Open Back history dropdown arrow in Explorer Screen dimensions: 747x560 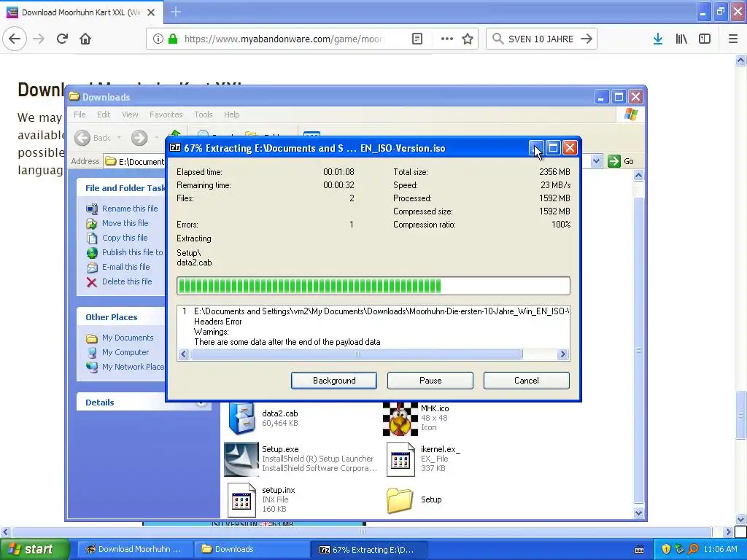119,138
